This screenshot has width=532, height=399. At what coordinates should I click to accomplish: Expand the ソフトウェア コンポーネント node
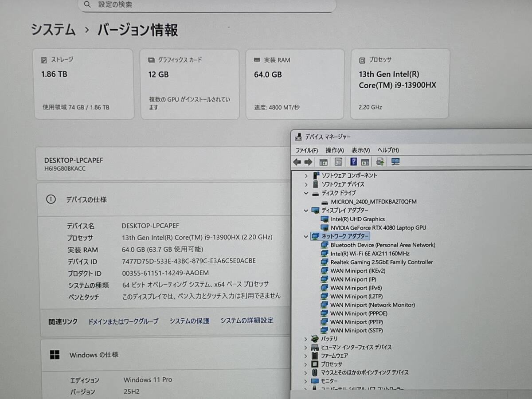[x=306, y=176]
